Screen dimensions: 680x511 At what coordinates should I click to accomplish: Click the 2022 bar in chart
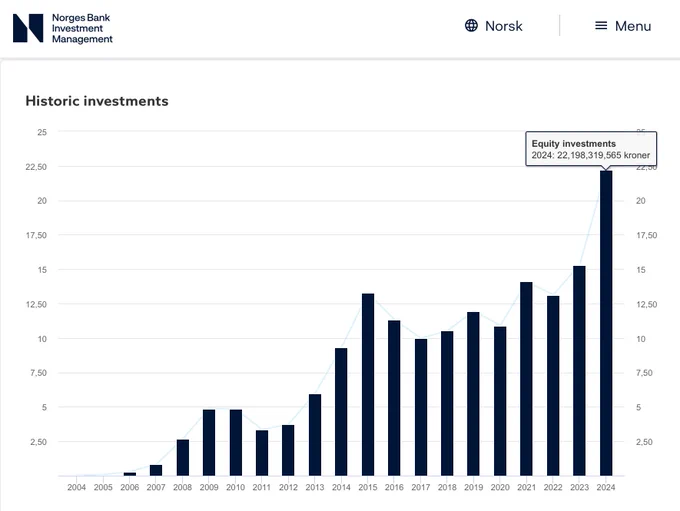(x=553, y=386)
